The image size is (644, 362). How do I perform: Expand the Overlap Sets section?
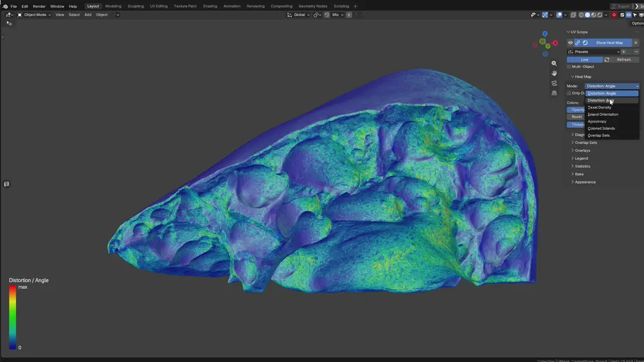(584, 143)
